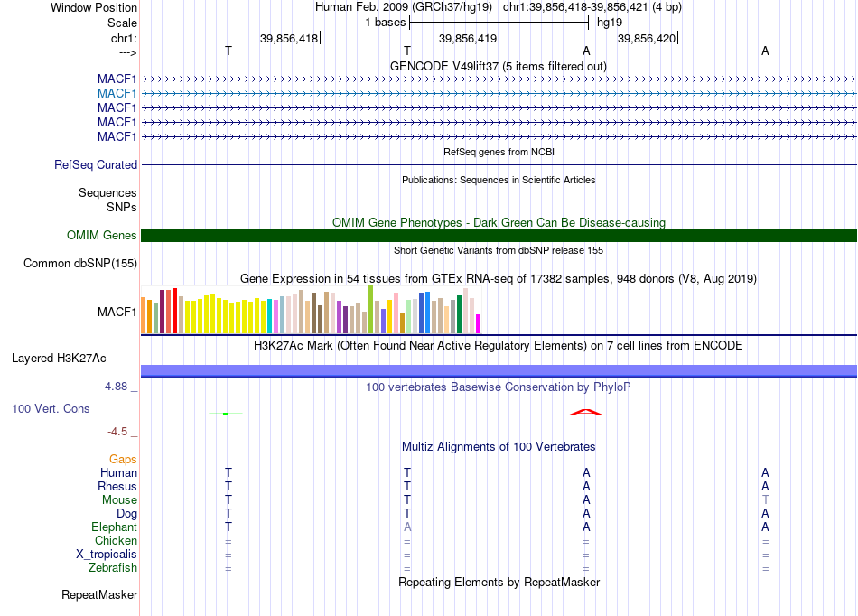858x616 pixels.
Task: Click the bright red bar in GTEx chart
Action: (x=174, y=310)
